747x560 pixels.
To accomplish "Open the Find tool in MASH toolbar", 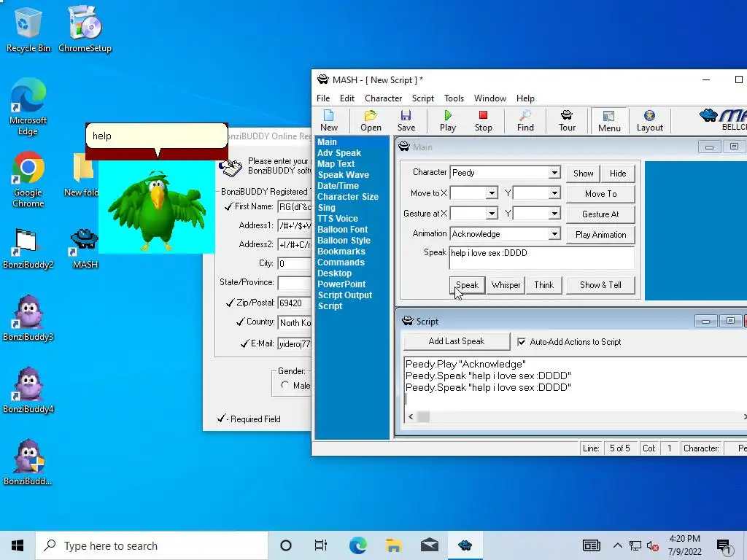I will 525,121.
